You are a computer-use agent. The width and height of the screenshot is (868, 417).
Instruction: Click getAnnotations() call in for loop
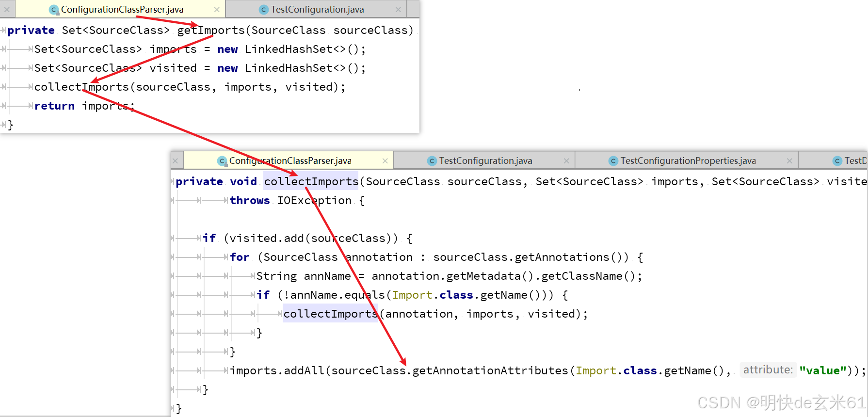[x=571, y=257]
